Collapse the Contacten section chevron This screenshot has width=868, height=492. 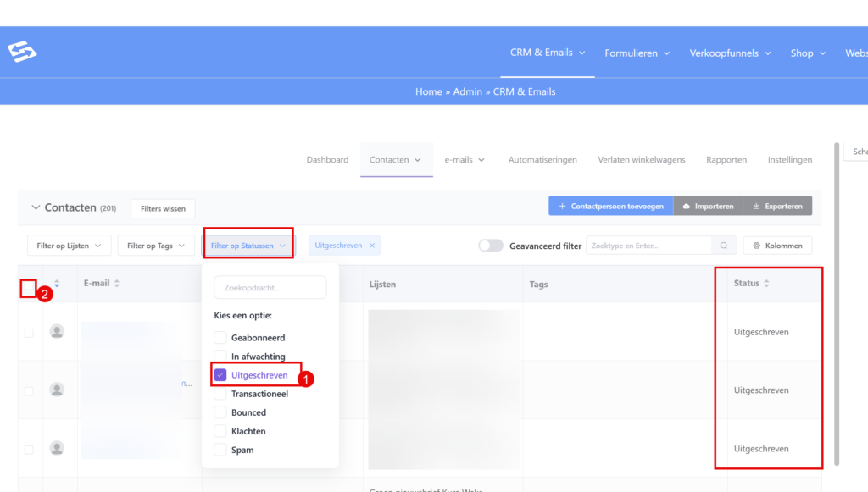[x=36, y=207]
